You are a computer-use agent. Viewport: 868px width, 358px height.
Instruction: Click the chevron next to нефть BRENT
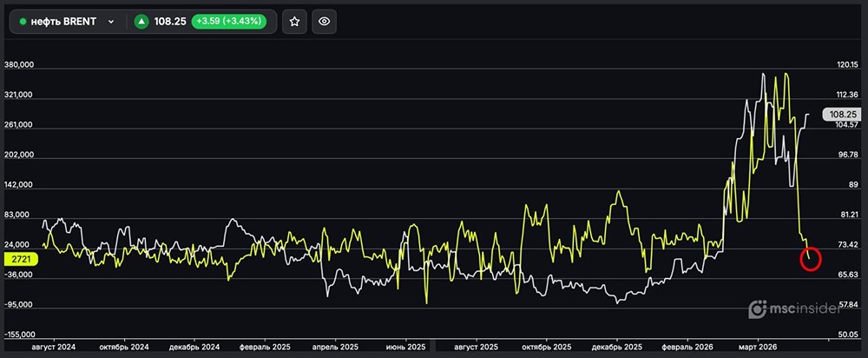click(x=110, y=22)
